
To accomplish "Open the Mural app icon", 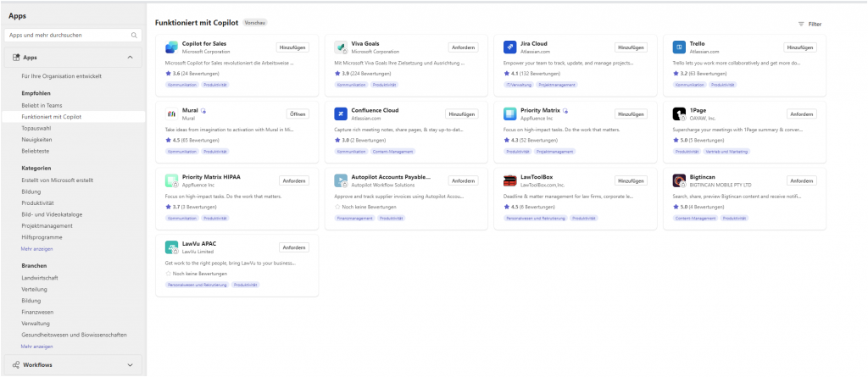I will point(171,114).
